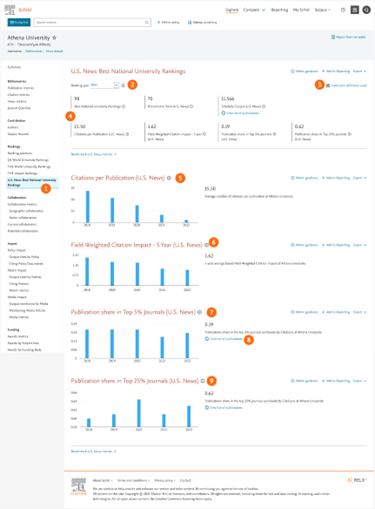Open the Institution definition used link
This screenshot has height=509, width=375.
click(349, 86)
